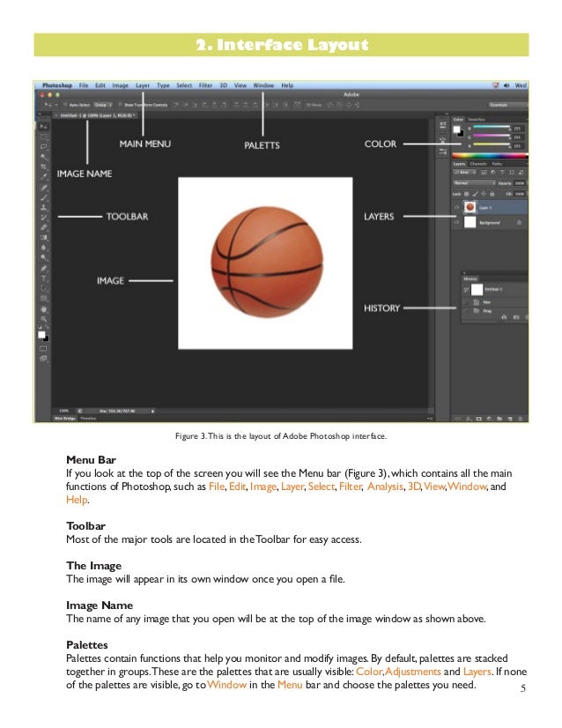The width and height of the screenshot is (562, 728).
Task: Click the Background layer thumbnail
Action: (470, 222)
